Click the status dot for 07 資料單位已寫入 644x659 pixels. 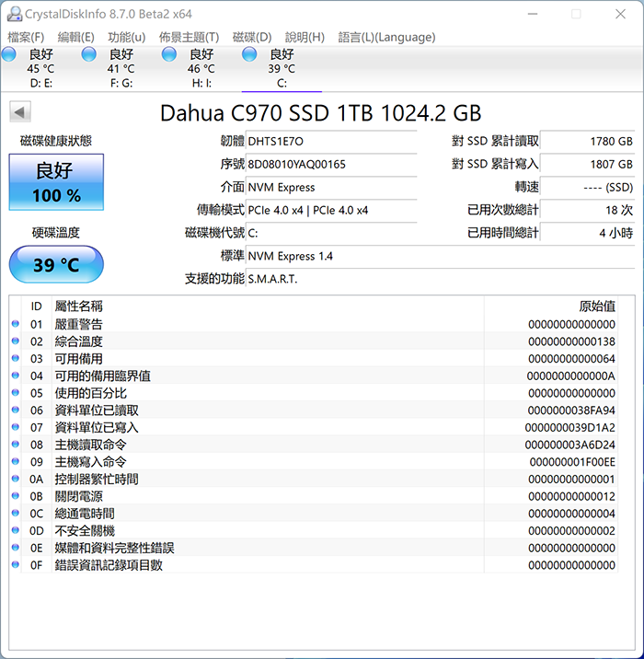(16, 427)
